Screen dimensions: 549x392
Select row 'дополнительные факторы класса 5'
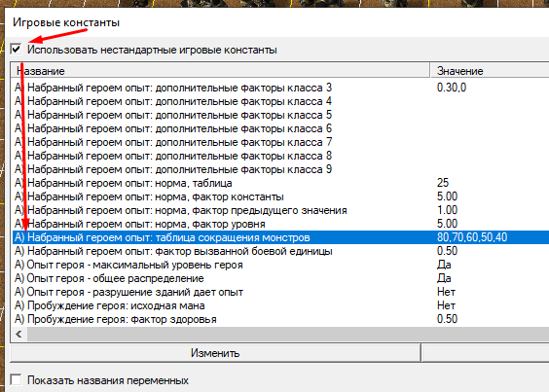pyautogui.click(x=280, y=115)
